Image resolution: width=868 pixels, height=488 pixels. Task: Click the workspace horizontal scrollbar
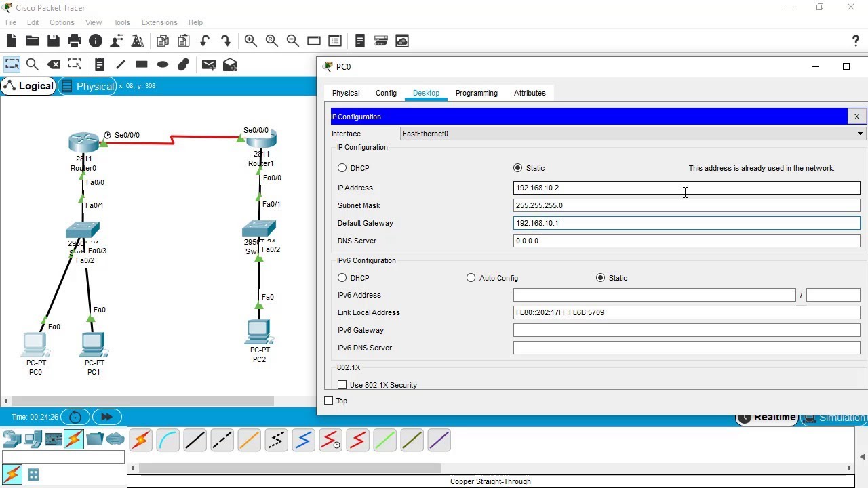click(x=142, y=401)
